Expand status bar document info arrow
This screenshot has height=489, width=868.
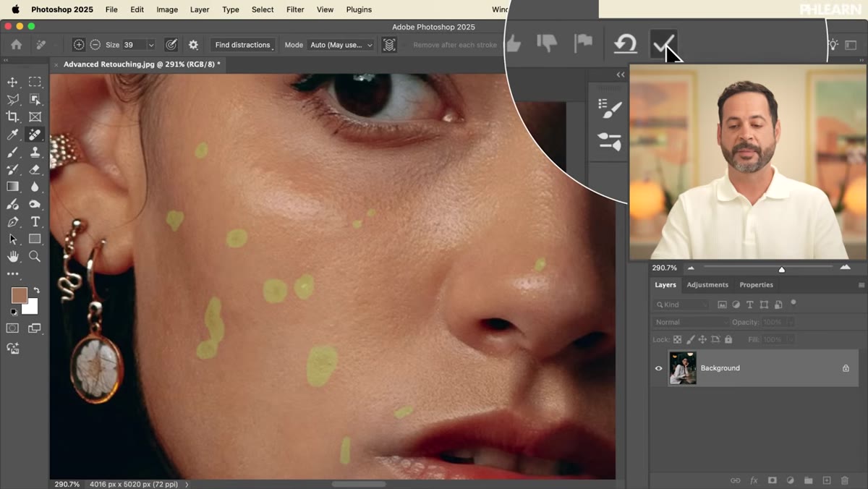coord(187,484)
